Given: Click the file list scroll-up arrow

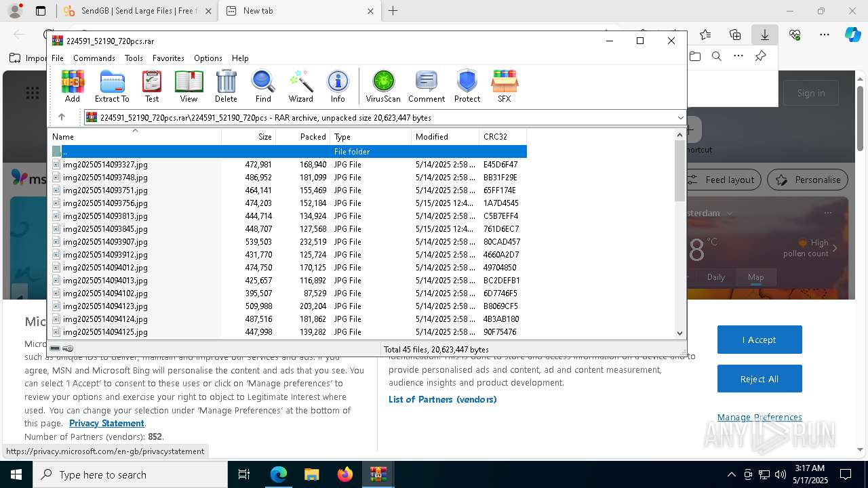Looking at the screenshot, I should coord(679,135).
